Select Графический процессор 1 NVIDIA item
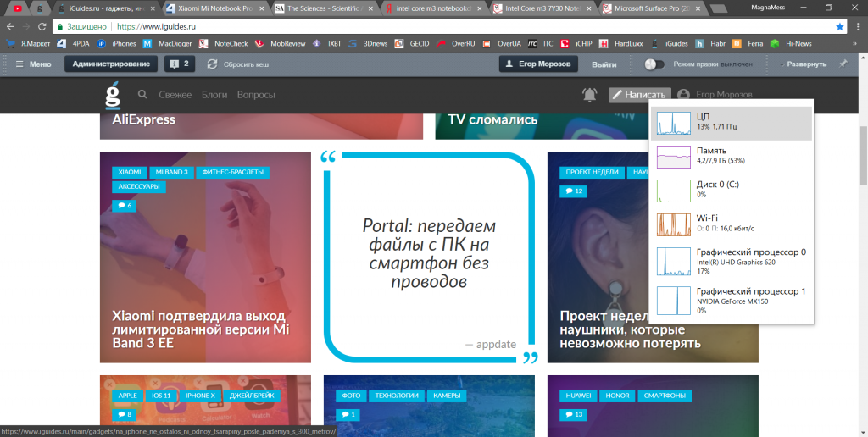 click(731, 301)
